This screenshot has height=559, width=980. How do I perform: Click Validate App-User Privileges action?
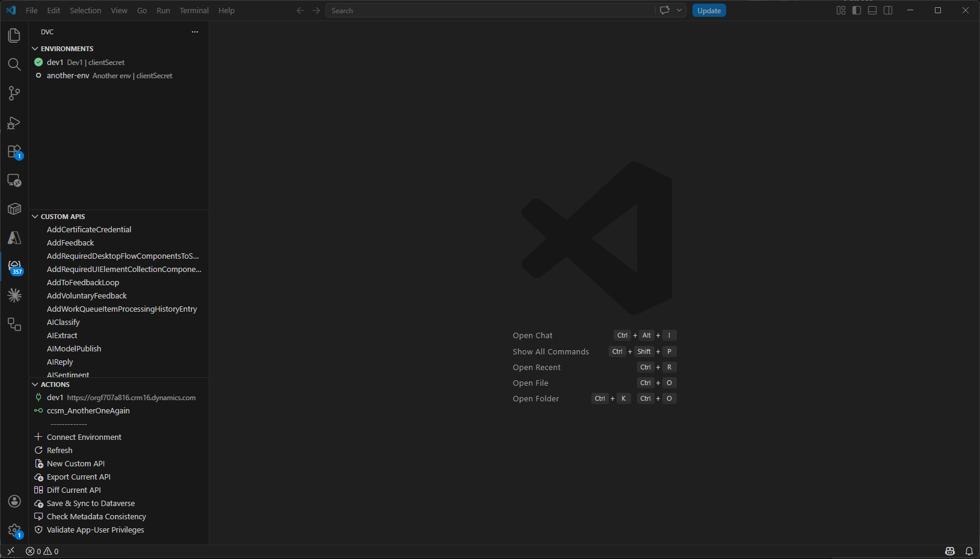119,530
